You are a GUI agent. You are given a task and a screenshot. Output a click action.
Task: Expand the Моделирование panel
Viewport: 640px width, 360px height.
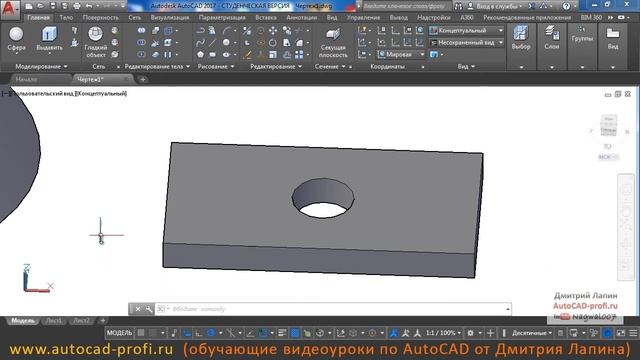click(41, 66)
